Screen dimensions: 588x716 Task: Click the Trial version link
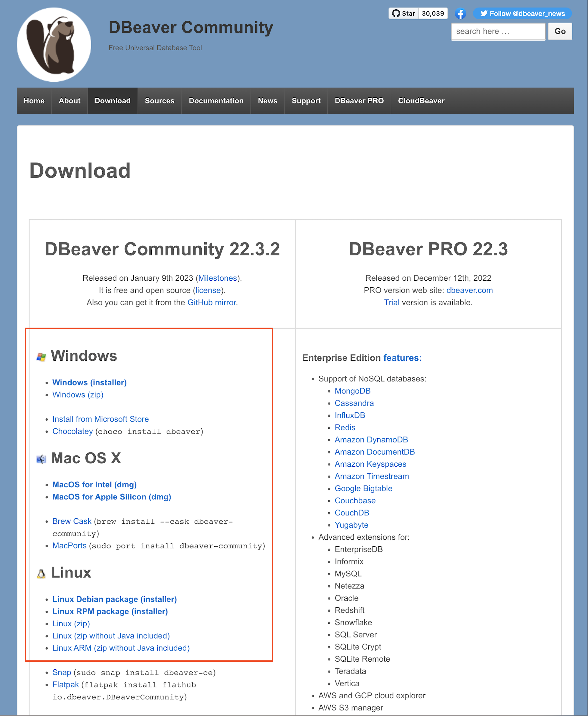(x=391, y=302)
